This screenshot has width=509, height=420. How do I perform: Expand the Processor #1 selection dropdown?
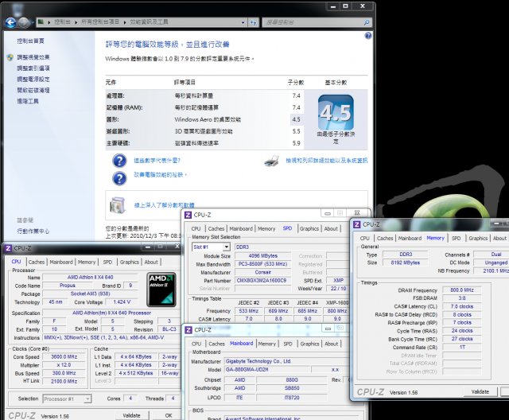pos(87,399)
